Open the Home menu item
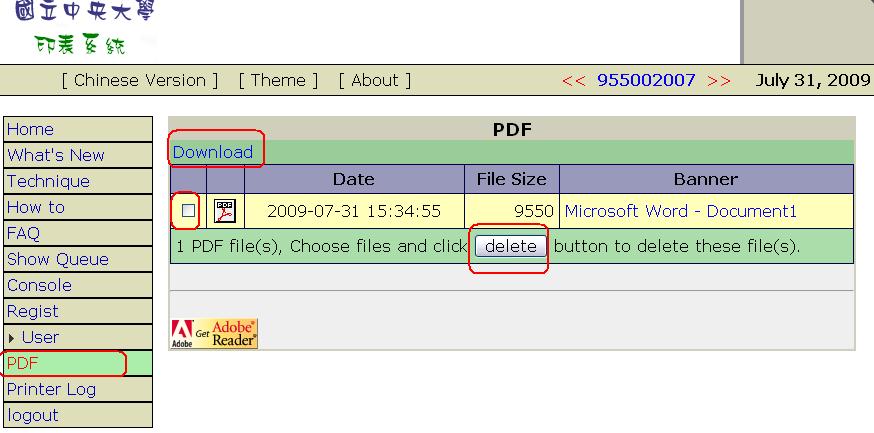This screenshot has width=874, height=433. coord(30,129)
